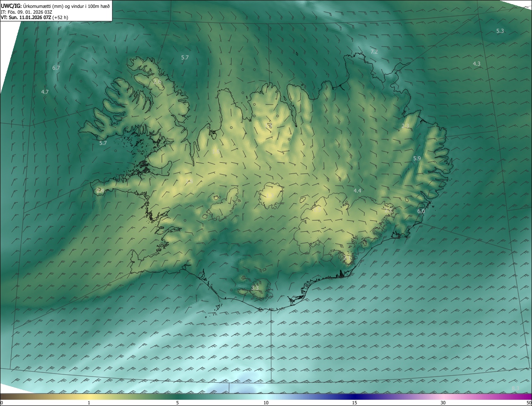Click the 6.7 precipitation value on the map

[56, 68]
